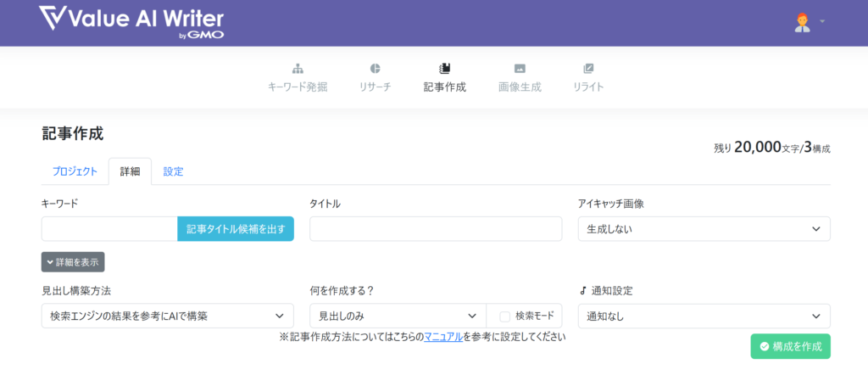Screen dimensions: 868x392
Task: Click the キーワード発掘 sitemap icon
Action: tap(298, 69)
